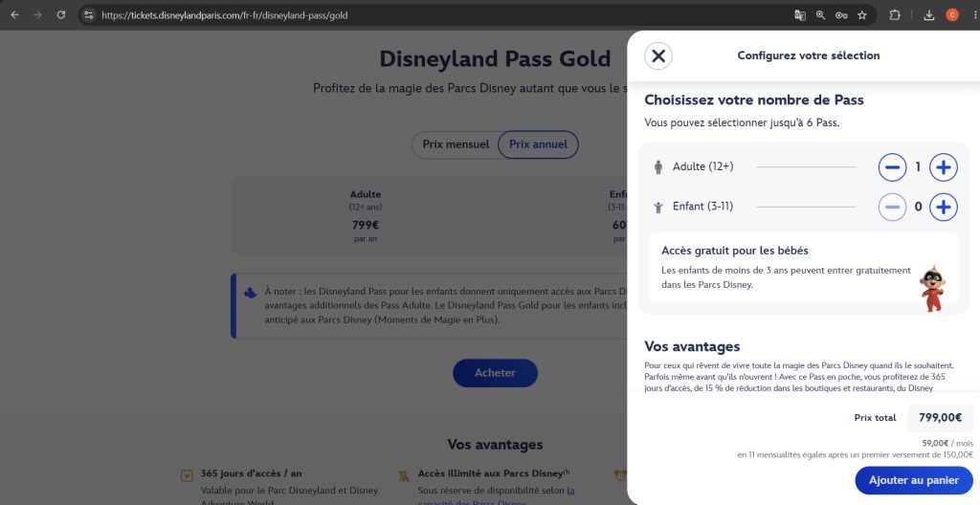Viewport: 980px width, 505px height.
Task: Open the password manager key icon
Action: pyautogui.click(x=841, y=15)
